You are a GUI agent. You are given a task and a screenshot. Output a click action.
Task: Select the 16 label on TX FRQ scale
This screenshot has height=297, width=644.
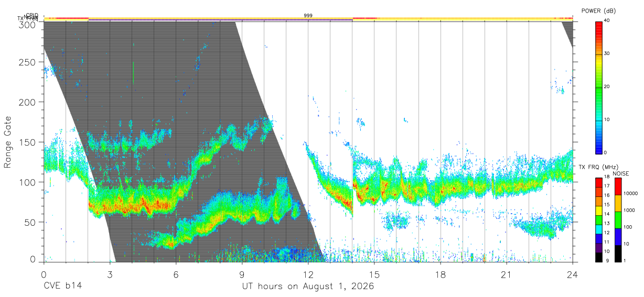click(x=607, y=195)
